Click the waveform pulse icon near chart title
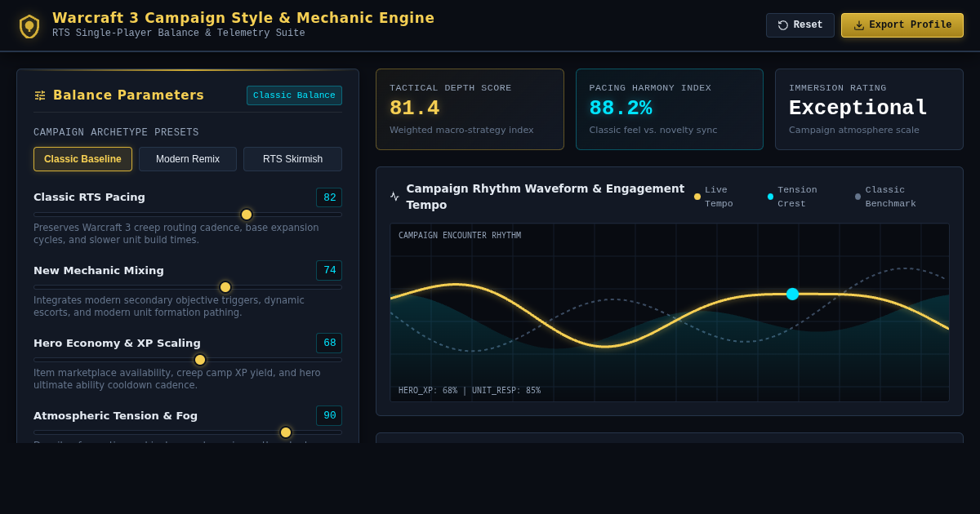Viewport: 980px width, 514px height. click(x=394, y=197)
